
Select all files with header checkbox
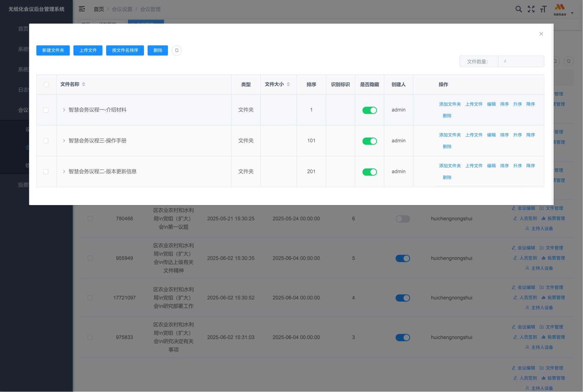click(x=46, y=84)
